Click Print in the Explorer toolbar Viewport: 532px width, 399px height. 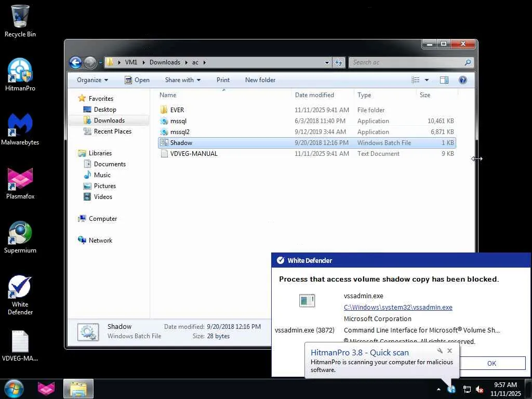pyautogui.click(x=223, y=80)
